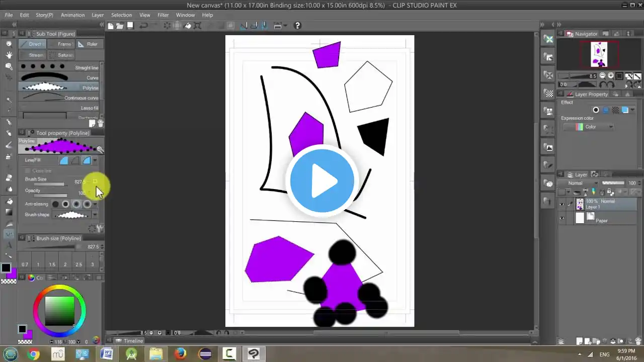Toggle the Close line checkbox
This screenshot has width=644, height=362.
tap(28, 171)
